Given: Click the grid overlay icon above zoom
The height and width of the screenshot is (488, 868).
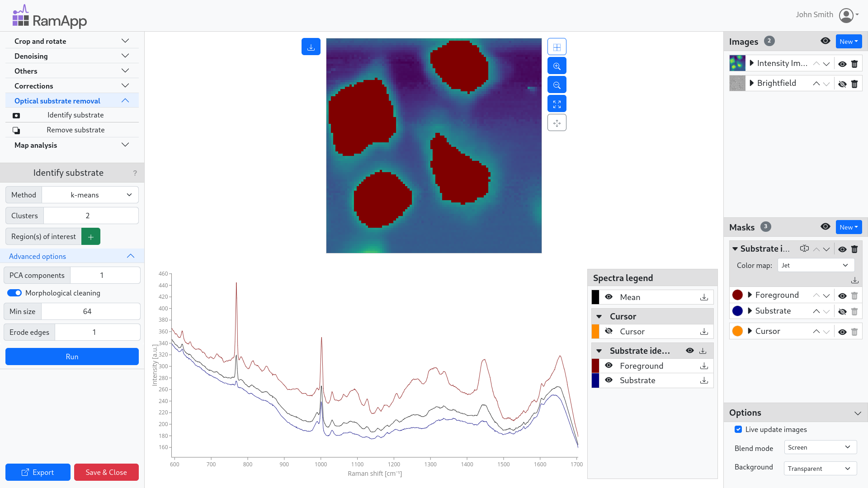Looking at the screenshot, I should point(557,47).
